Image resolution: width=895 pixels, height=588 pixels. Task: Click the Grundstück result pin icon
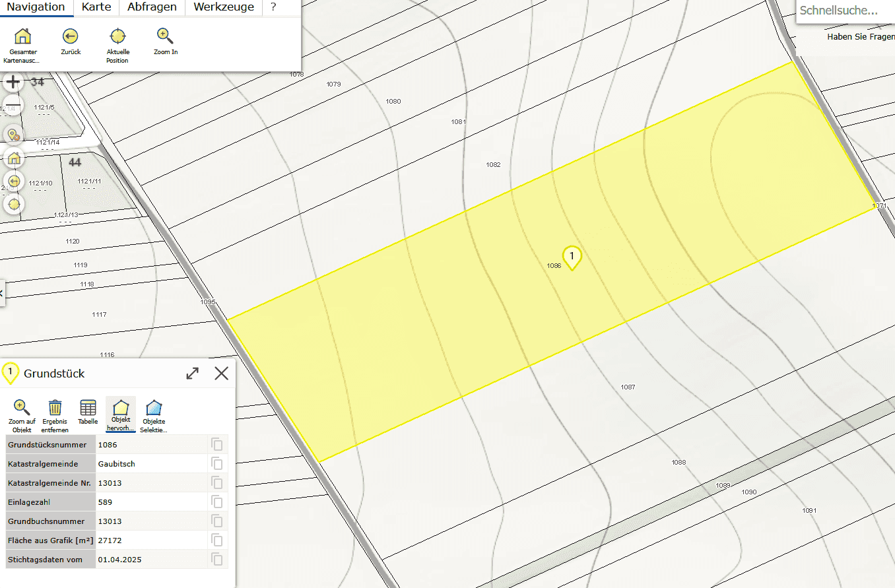10,374
